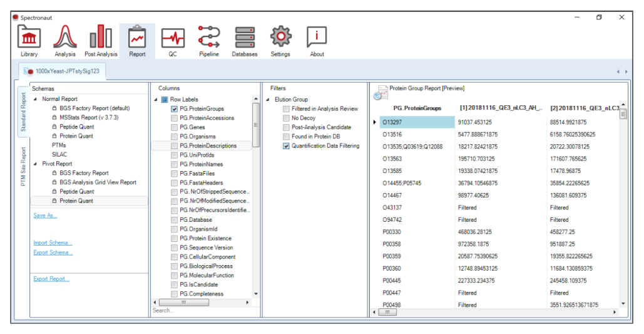Open the Library perspective icon

[x=29, y=38]
